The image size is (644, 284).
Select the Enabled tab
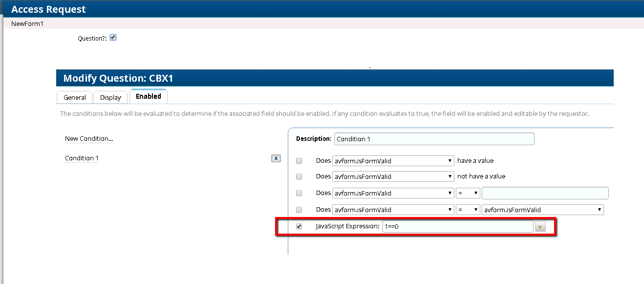pos(148,96)
